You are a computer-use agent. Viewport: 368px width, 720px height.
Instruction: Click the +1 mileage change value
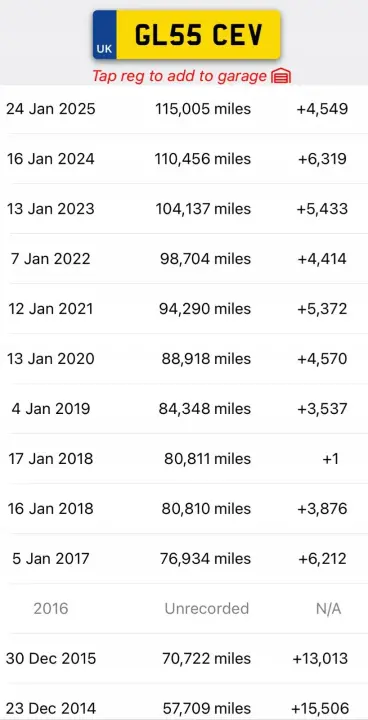click(331, 459)
